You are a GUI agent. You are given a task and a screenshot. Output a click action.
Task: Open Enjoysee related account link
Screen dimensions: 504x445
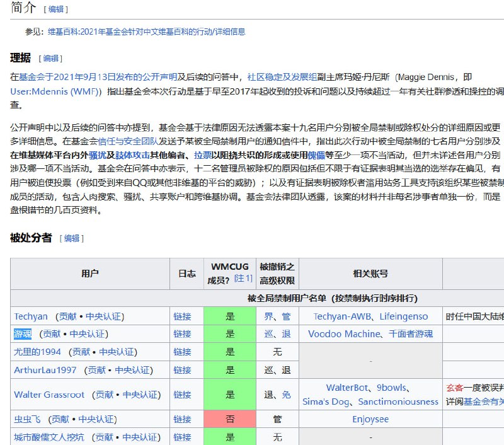click(x=370, y=419)
